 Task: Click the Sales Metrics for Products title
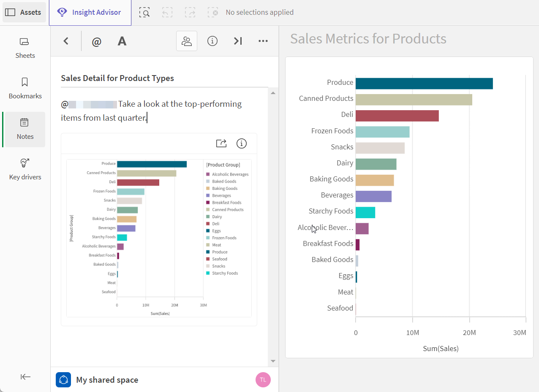pos(368,39)
